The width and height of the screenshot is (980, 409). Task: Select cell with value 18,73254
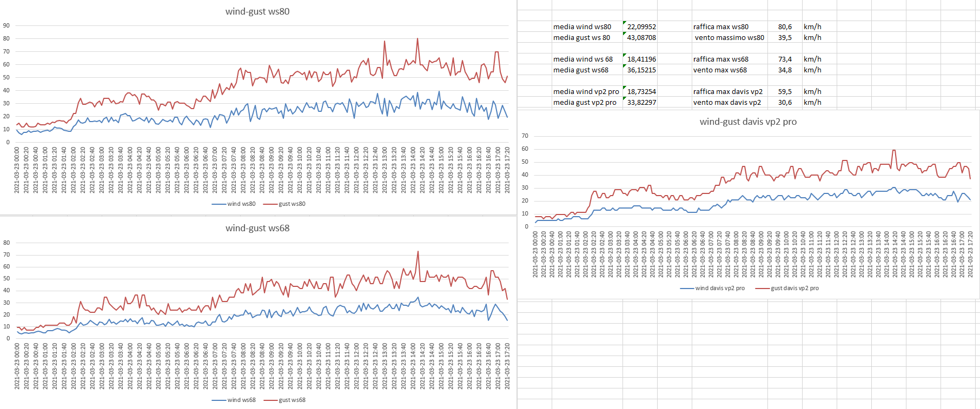coord(640,91)
